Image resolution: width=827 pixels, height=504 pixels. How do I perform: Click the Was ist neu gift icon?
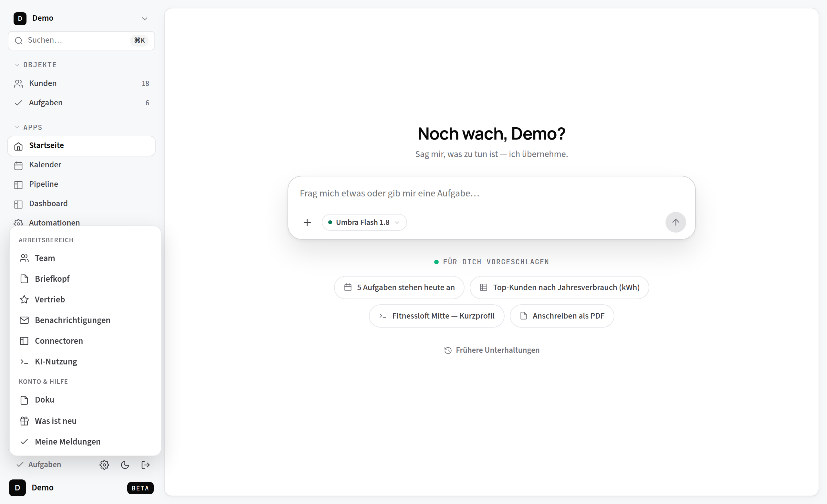pos(24,421)
